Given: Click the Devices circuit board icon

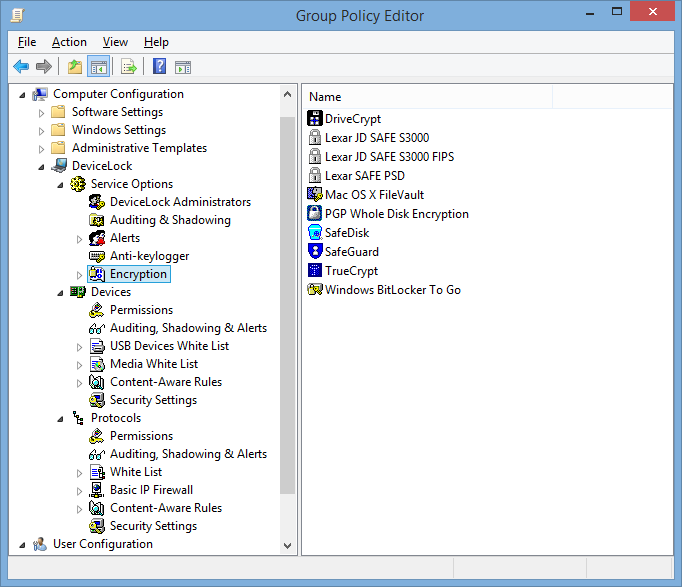Looking at the screenshot, I should tap(78, 292).
